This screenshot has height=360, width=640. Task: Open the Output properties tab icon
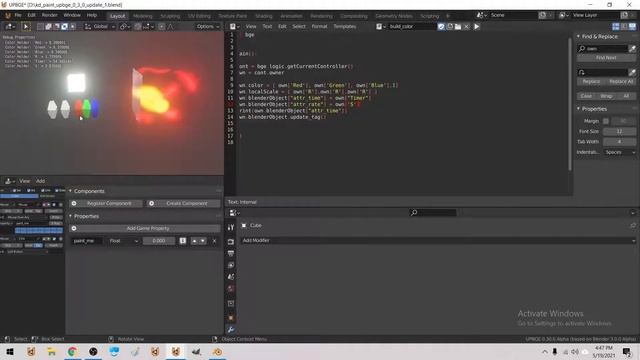[x=231, y=253]
